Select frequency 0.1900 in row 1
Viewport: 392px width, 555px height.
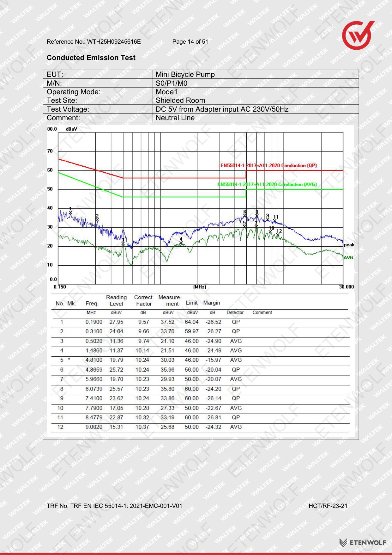(x=94, y=322)
